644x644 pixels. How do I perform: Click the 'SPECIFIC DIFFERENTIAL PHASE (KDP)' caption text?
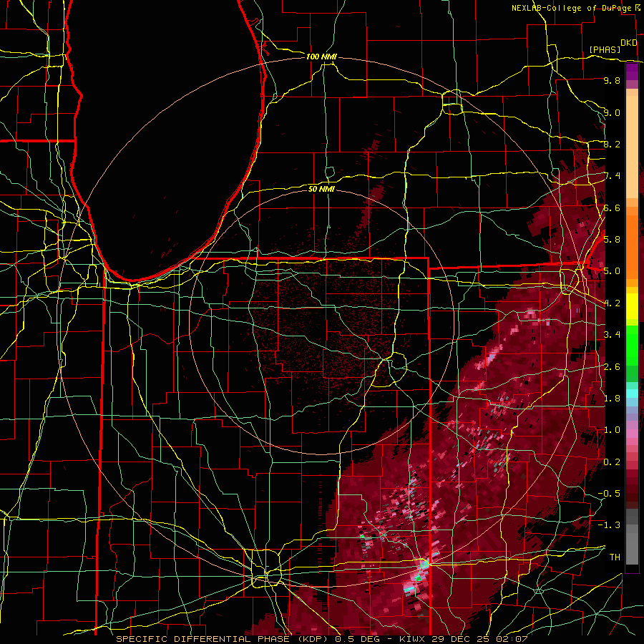223,639
